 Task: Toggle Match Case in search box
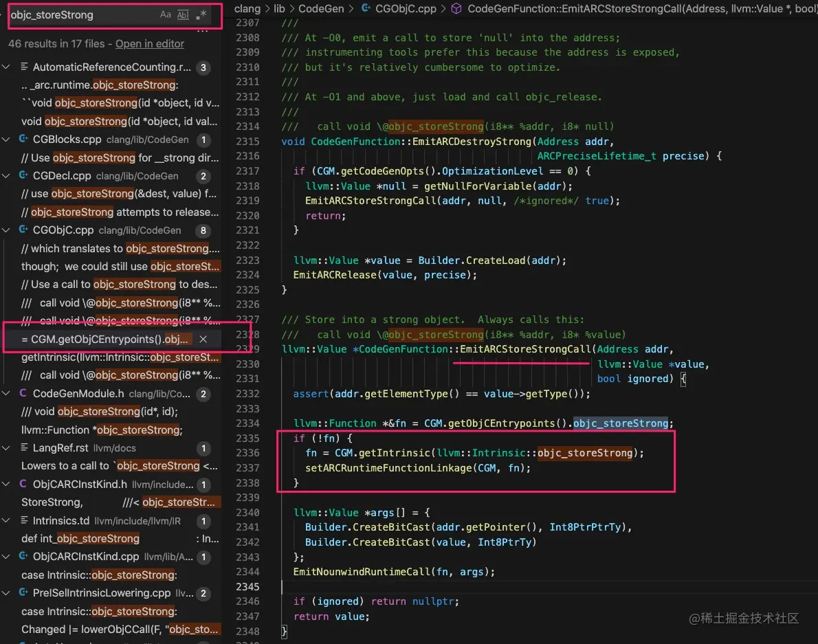click(x=166, y=14)
